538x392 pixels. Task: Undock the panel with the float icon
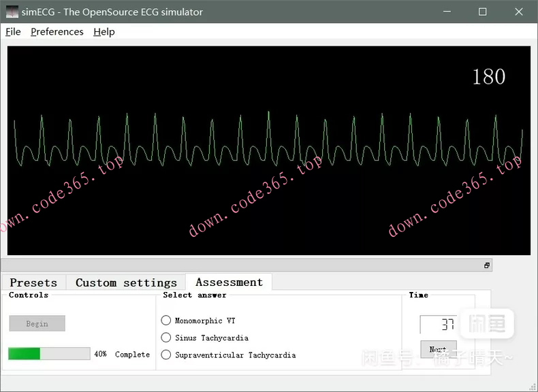487,265
